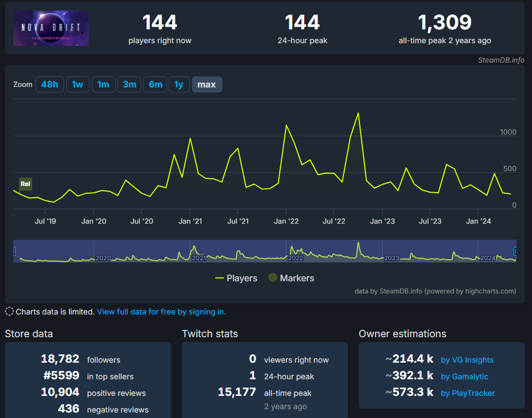The width and height of the screenshot is (532, 418).
Task: Open the VG Insights estimate link
Action: 467,360
